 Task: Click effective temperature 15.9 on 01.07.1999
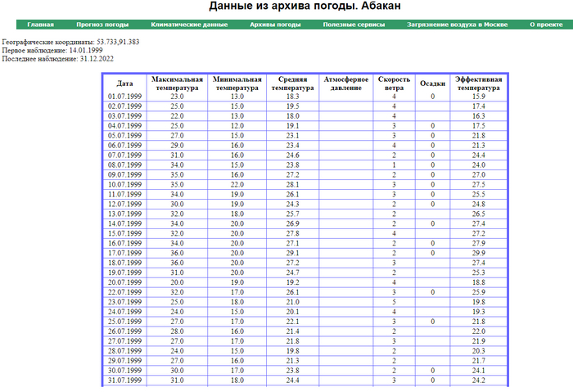pos(478,97)
